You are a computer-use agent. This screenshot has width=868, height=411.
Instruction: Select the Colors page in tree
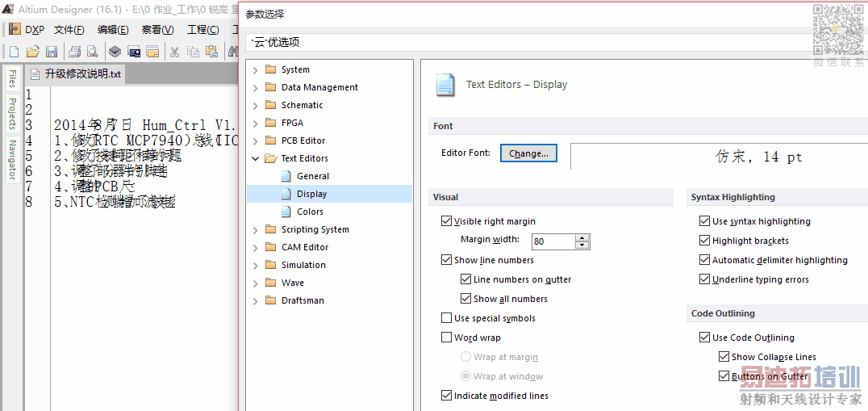coord(310,212)
